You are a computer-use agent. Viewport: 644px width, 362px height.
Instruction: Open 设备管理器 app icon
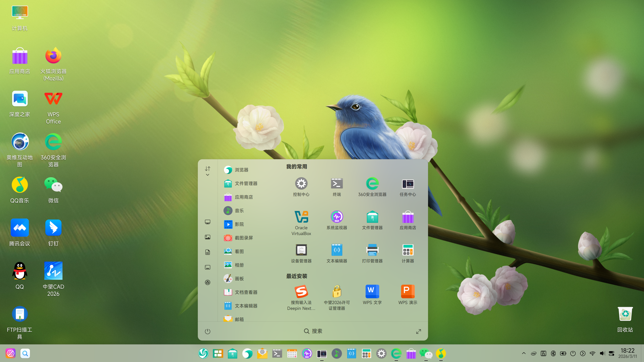point(301,250)
